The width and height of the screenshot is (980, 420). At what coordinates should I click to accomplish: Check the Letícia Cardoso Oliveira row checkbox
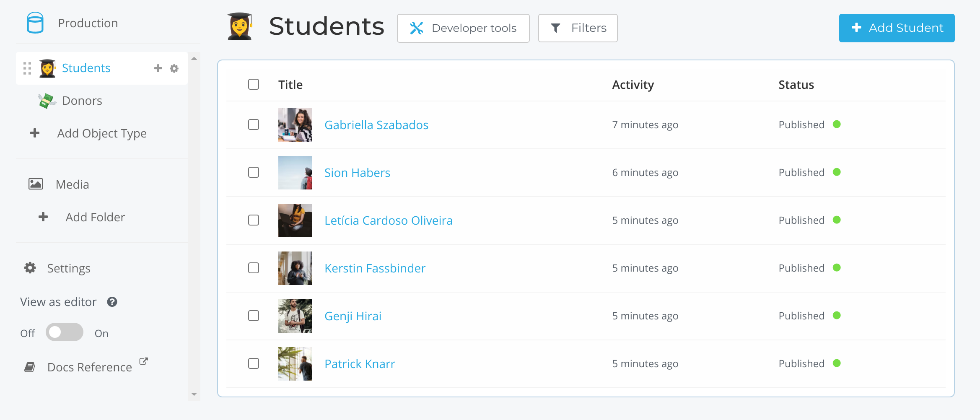coord(254,220)
